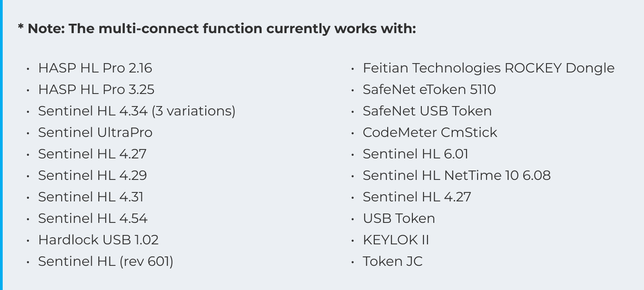Select the Token JC entry

coord(393,261)
